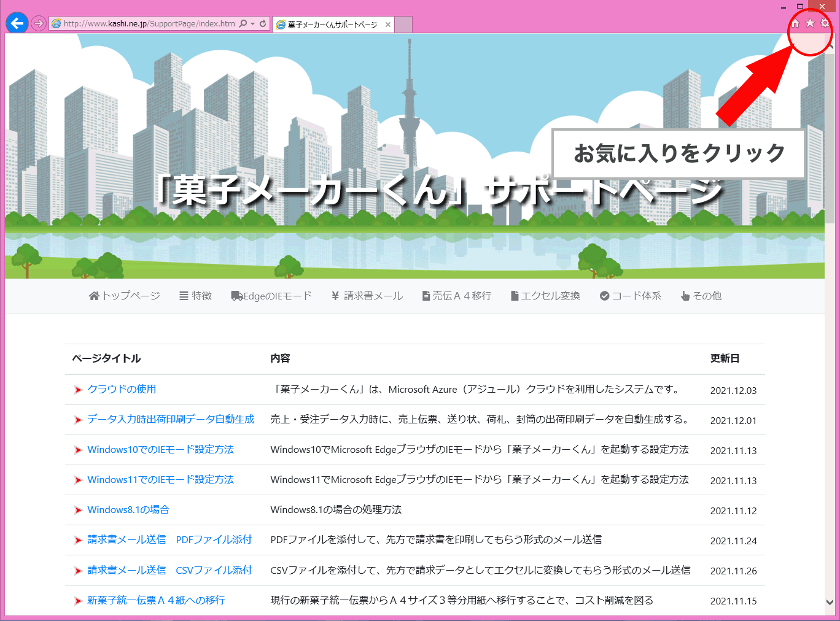Close the 菓子メーカーくんサポートページ tab
This screenshot has height=621, width=840.
click(388, 25)
